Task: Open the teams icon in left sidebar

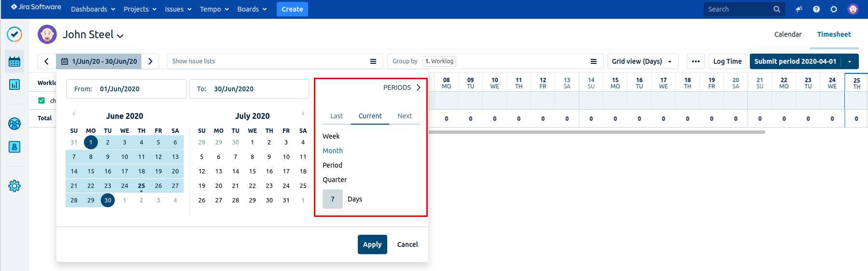Action: pos(14,124)
